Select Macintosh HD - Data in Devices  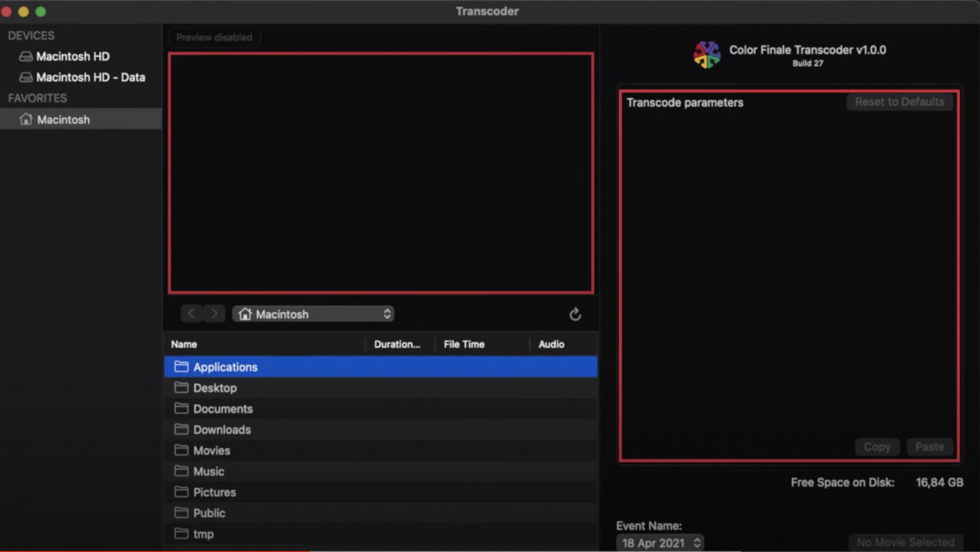click(x=90, y=77)
